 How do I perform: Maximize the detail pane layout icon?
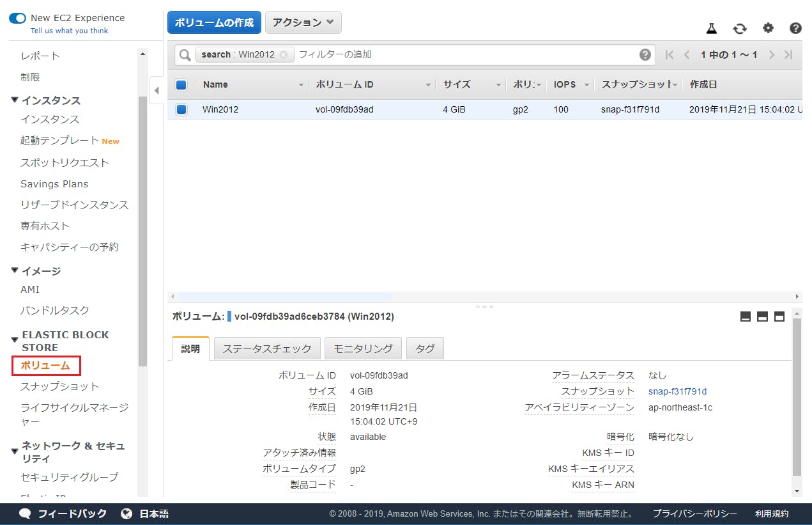point(779,317)
